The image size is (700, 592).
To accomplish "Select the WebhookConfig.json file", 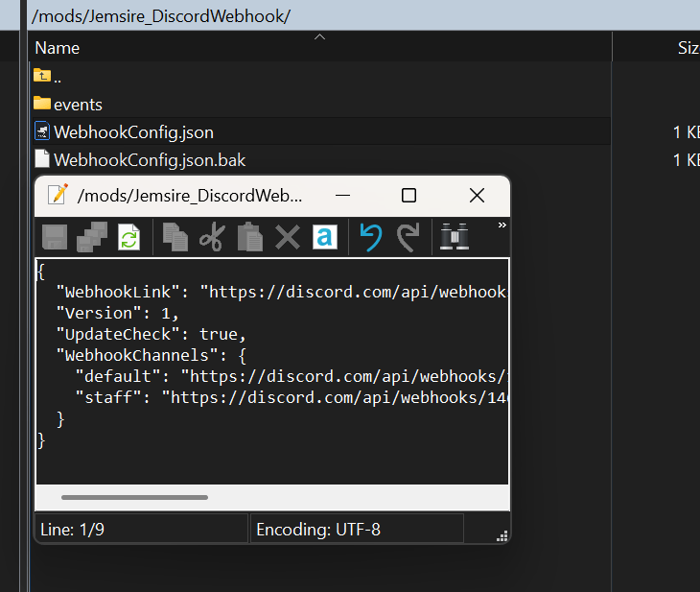I will click(x=133, y=131).
